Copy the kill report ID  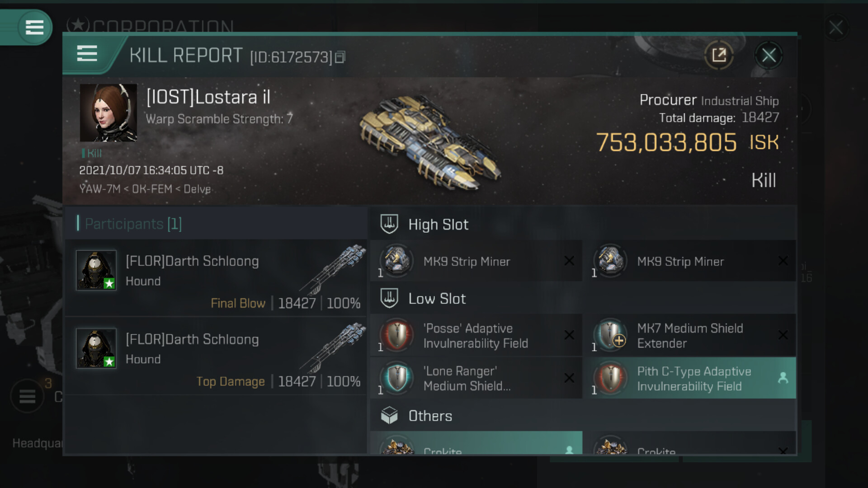[x=340, y=57]
